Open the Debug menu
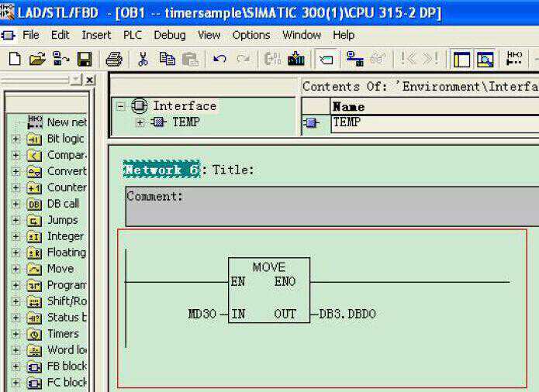Image resolution: width=539 pixels, height=392 pixels. coord(169,35)
